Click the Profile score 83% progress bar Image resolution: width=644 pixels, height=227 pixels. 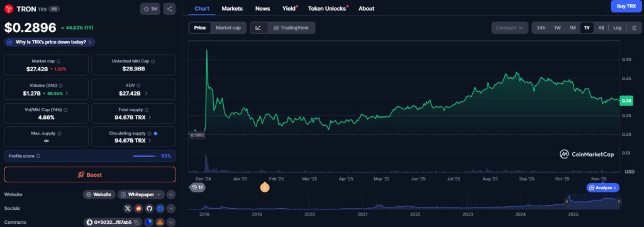(x=145, y=156)
